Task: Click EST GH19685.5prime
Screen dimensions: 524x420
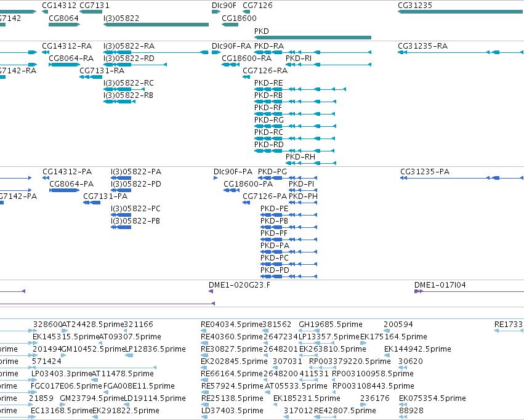Action: pyautogui.click(x=331, y=325)
